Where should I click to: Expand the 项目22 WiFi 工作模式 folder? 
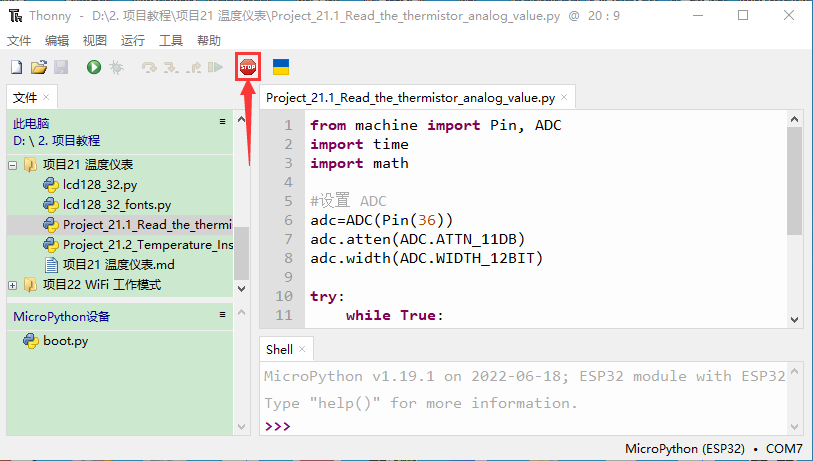tap(13, 285)
